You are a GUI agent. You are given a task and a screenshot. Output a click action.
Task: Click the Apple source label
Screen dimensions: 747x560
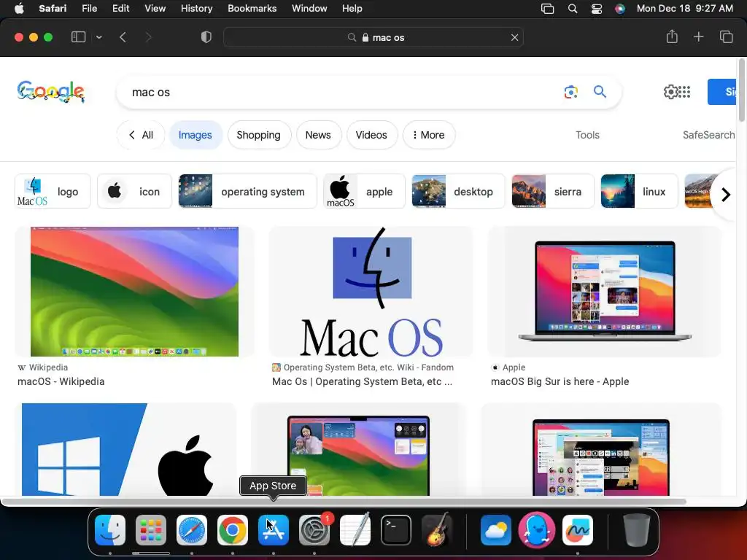tap(514, 367)
